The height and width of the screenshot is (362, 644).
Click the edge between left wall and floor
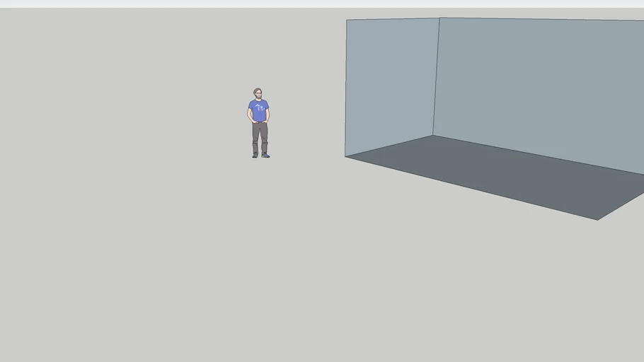(x=389, y=146)
